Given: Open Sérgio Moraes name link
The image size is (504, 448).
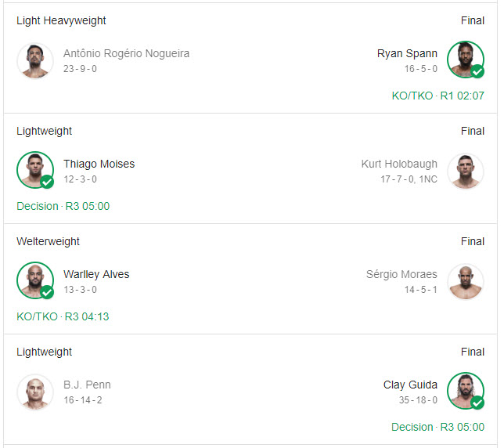Looking at the screenshot, I should [x=401, y=274].
